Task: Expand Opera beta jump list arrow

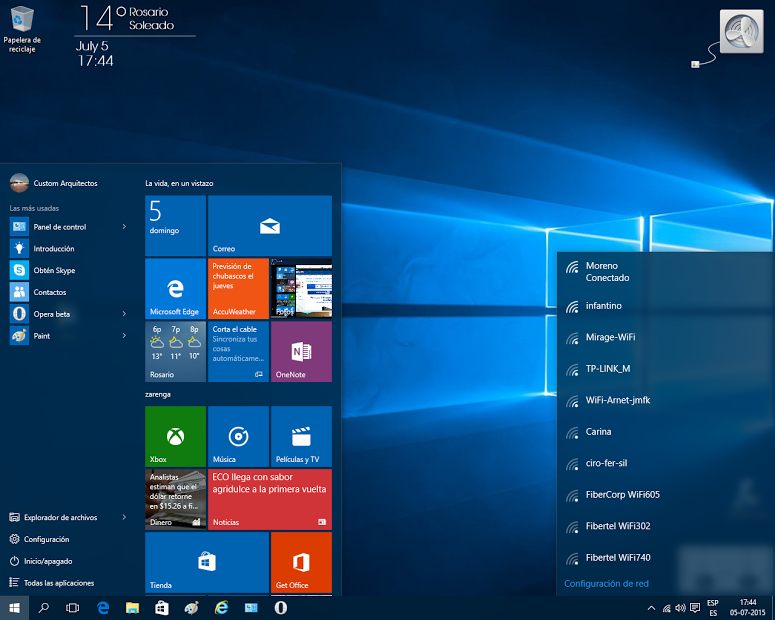Action: click(x=124, y=313)
